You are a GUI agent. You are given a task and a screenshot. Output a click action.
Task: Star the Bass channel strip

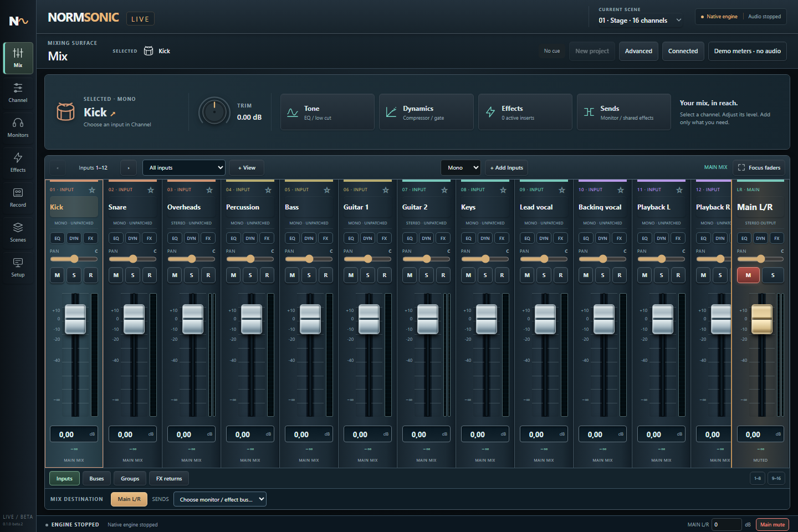click(x=327, y=190)
